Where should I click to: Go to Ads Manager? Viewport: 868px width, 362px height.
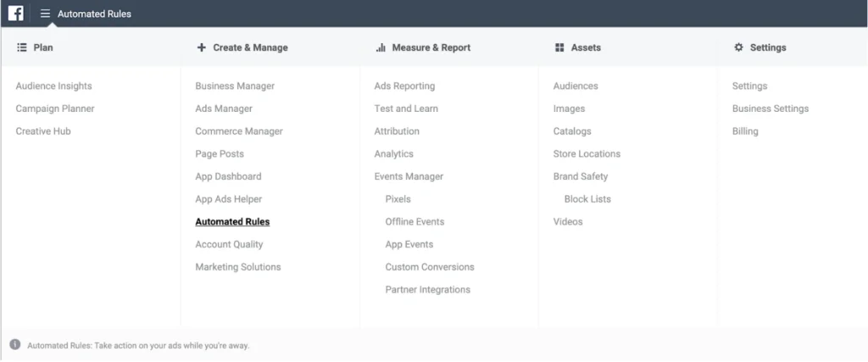pyautogui.click(x=224, y=109)
